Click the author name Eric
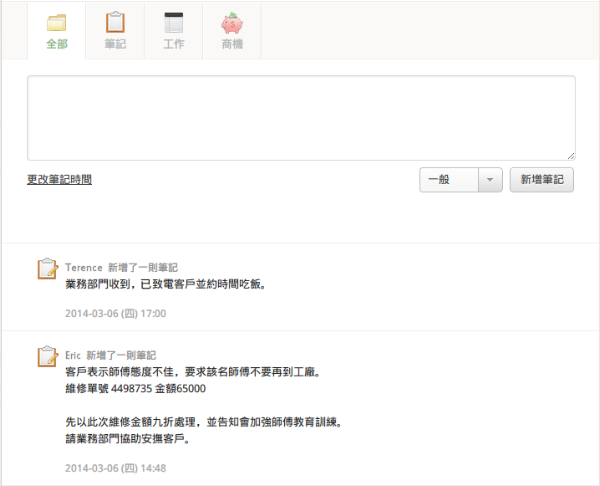This screenshot has width=600, height=486. (x=73, y=355)
